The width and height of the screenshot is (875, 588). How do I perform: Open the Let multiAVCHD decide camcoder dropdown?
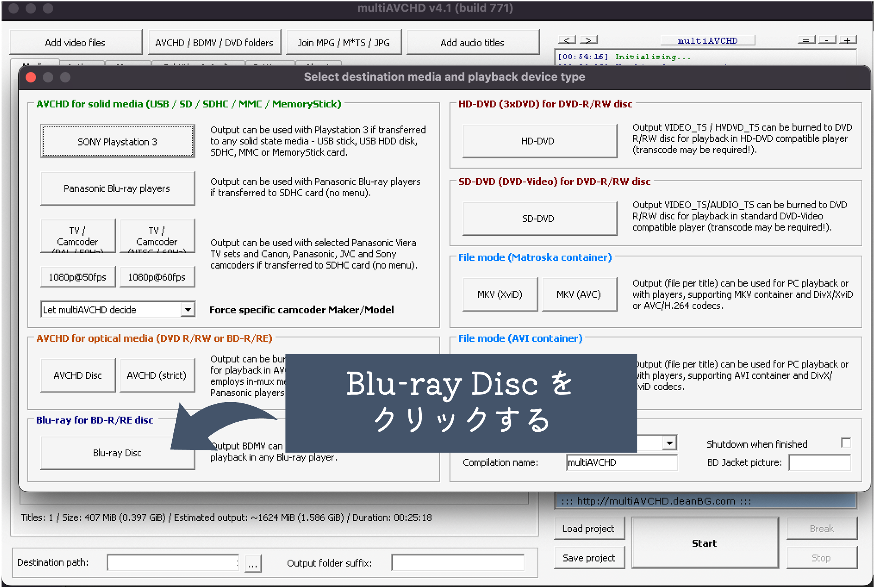point(189,309)
